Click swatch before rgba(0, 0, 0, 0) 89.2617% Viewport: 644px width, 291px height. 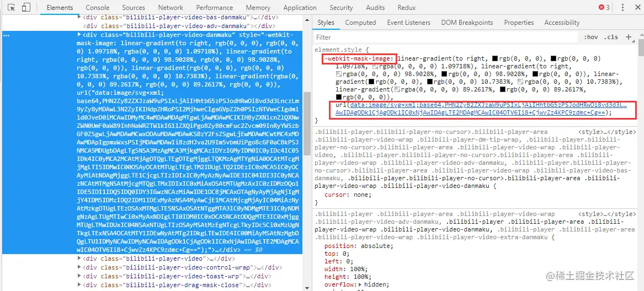coord(396,89)
